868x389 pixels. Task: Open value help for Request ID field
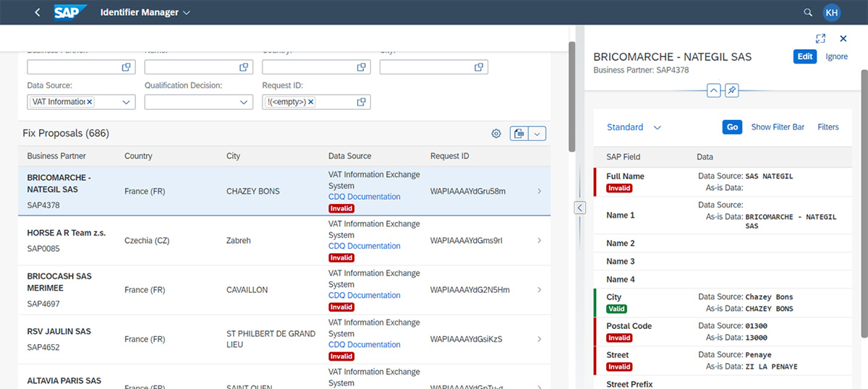(361, 102)
